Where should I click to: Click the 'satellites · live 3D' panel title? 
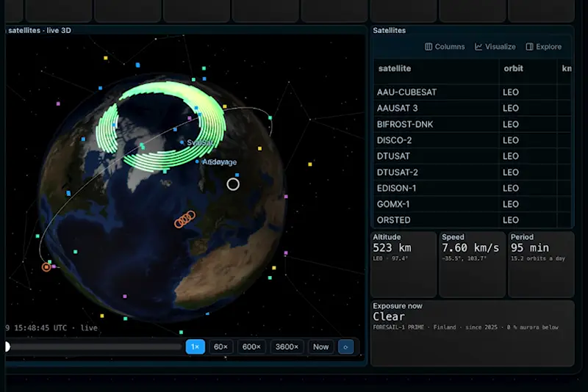(x=40, y=31)
